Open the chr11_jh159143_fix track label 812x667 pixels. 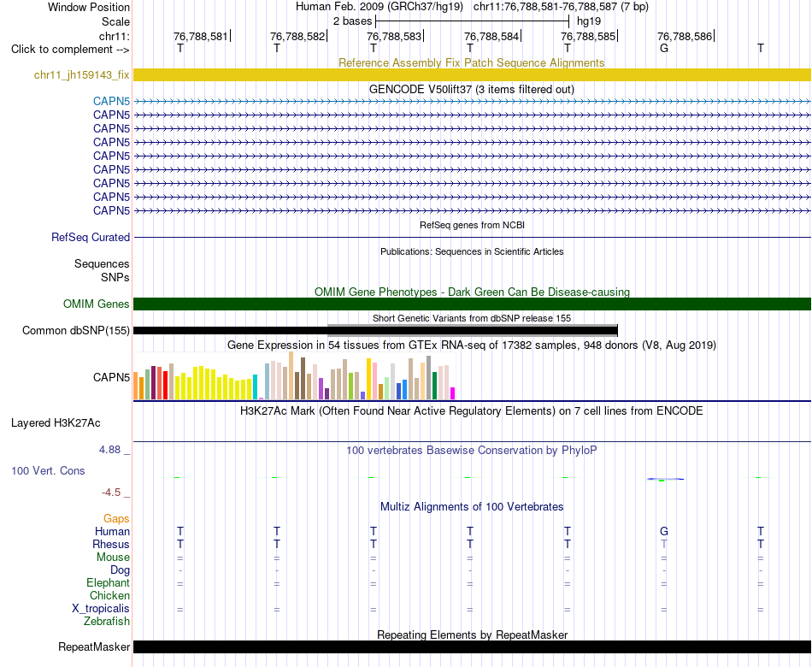82,74
